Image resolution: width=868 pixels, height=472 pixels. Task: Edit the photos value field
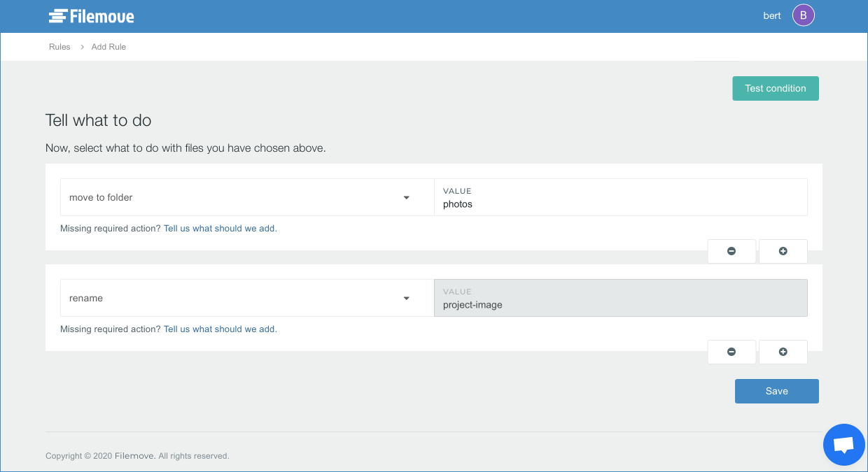621,197
